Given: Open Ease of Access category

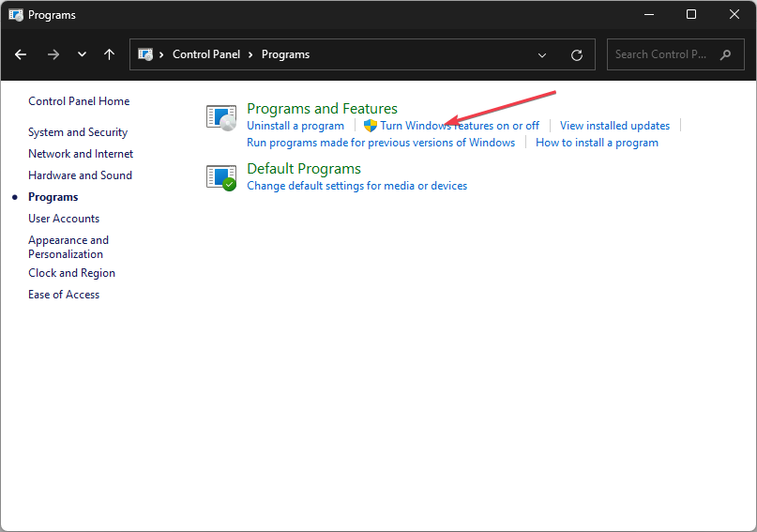Looking at the screenshot, I should click(64, 295).
